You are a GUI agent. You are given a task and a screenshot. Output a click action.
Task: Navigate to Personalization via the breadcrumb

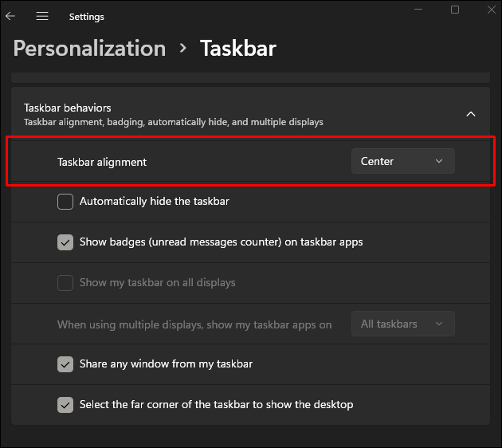89,48
